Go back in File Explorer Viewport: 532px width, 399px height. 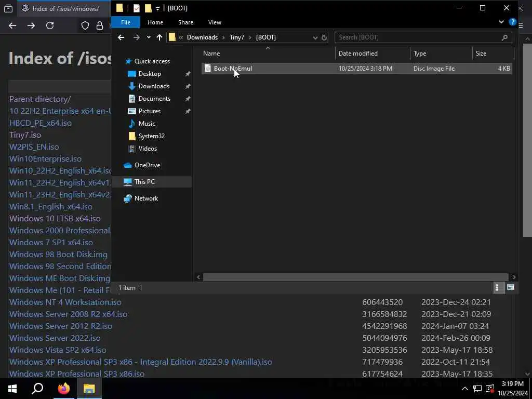coord(121,37)
